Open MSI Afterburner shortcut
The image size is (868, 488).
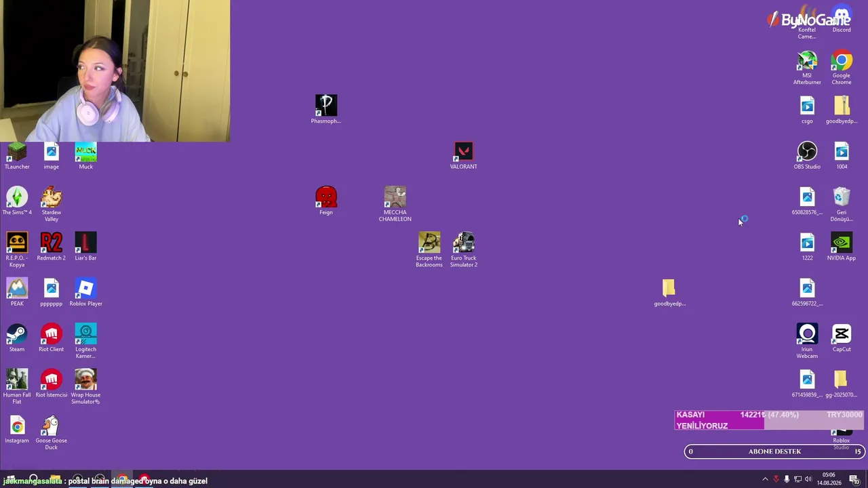[x=807, y=61]
